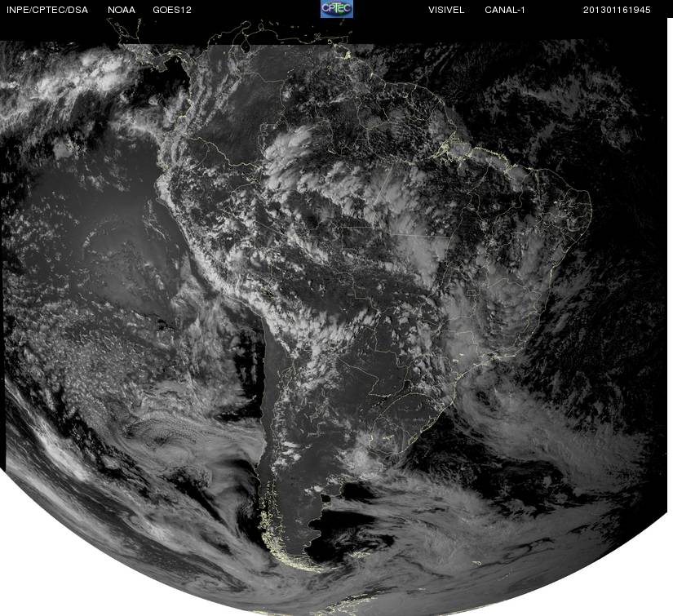Click the GOES12 satellite label
The image size is (673, 616).
point(172,11)
